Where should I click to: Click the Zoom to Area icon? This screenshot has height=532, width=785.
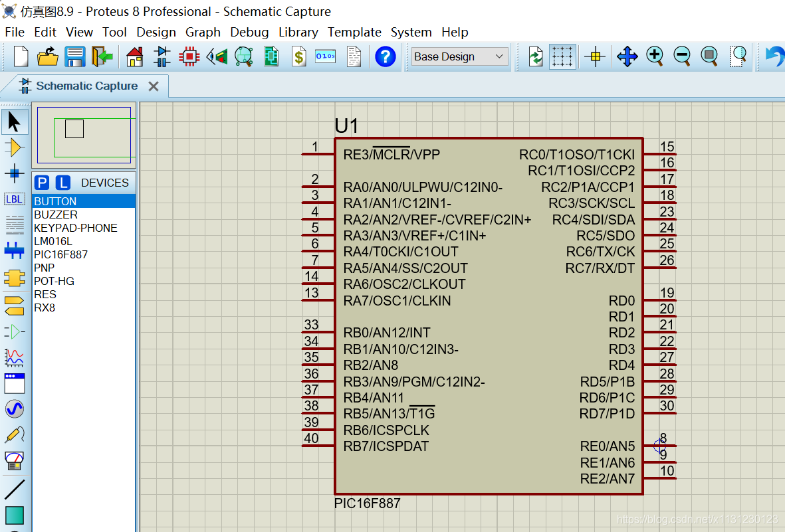[738, 56]
